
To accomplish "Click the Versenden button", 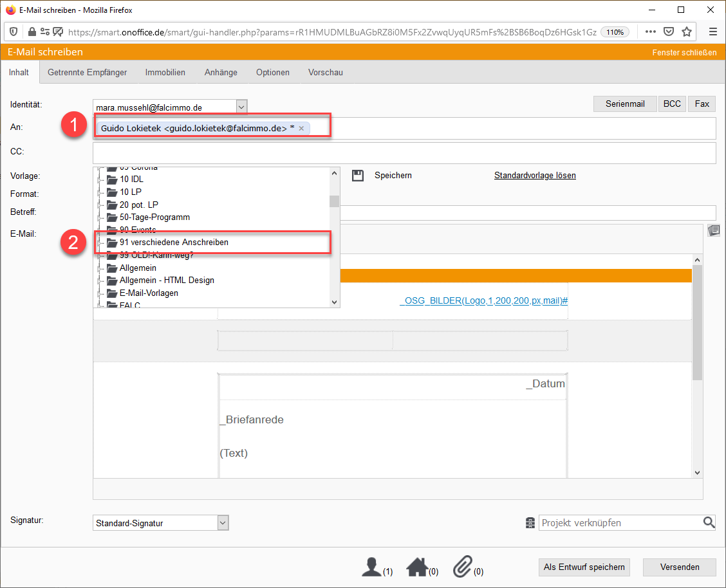I will click(x=679, y=567).
